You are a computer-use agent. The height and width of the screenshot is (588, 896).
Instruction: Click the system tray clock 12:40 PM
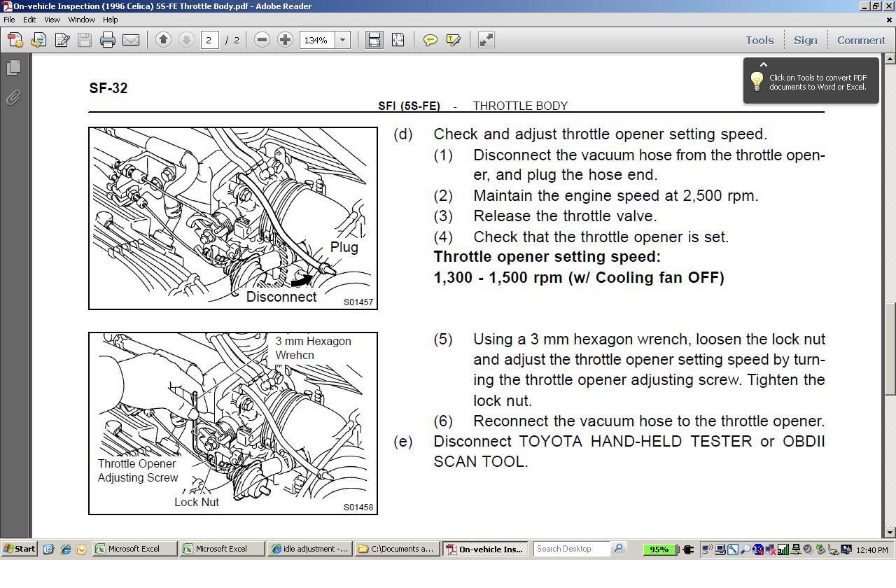872,549
